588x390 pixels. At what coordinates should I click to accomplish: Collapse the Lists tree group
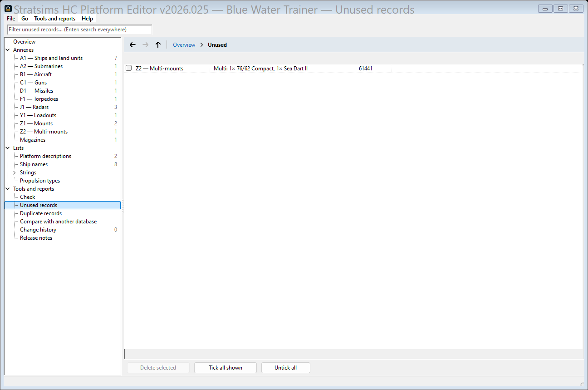tap(8, 148)
